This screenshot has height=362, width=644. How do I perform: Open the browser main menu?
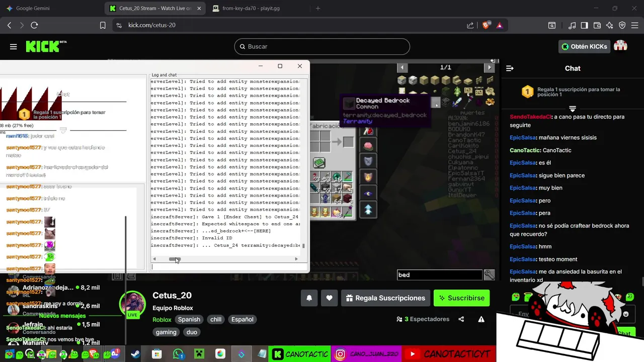(x=635, y=25)
